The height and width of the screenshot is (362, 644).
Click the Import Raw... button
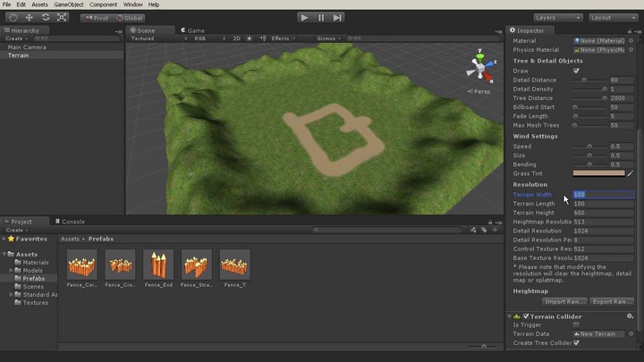pyautogui.click(x=565, y=301)
